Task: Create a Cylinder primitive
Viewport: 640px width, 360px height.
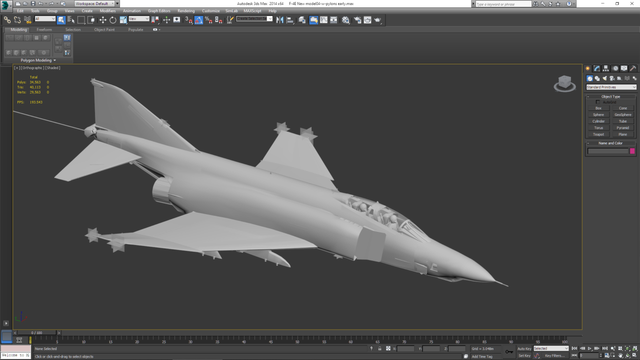Action: tap(598, 121)
